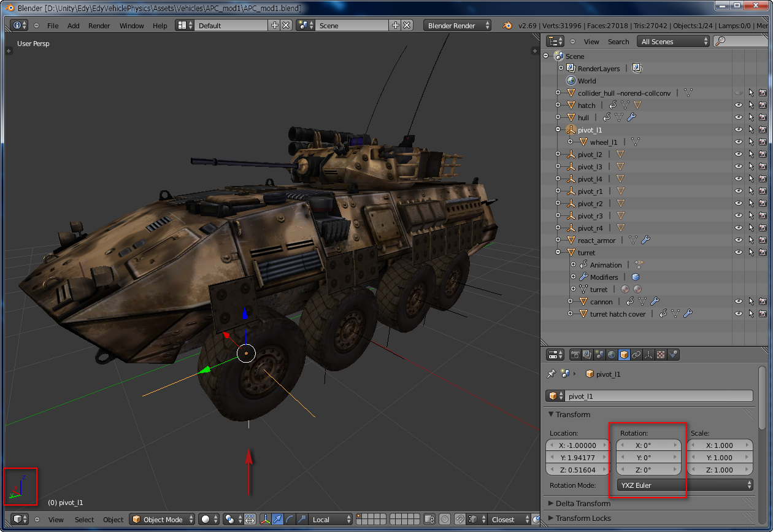
Task: Toggle pin ID in properties panel
Action: pyautogui.click(x=551, y=374)
